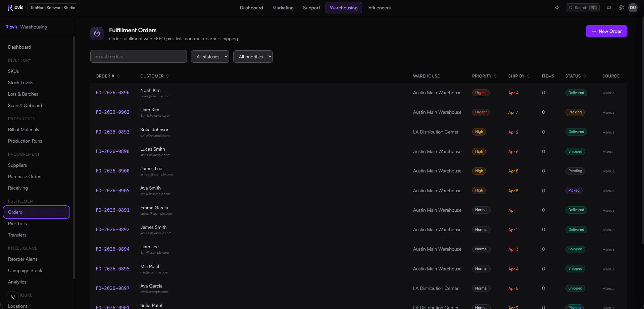Focus the Search orders field
This screenshot has width=644, height=309.
coord(139,56)
